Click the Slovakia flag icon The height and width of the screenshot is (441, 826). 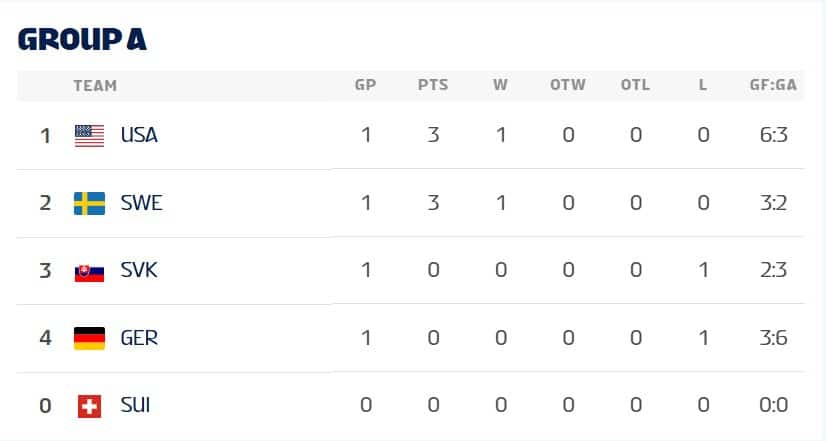coord(89,271)
